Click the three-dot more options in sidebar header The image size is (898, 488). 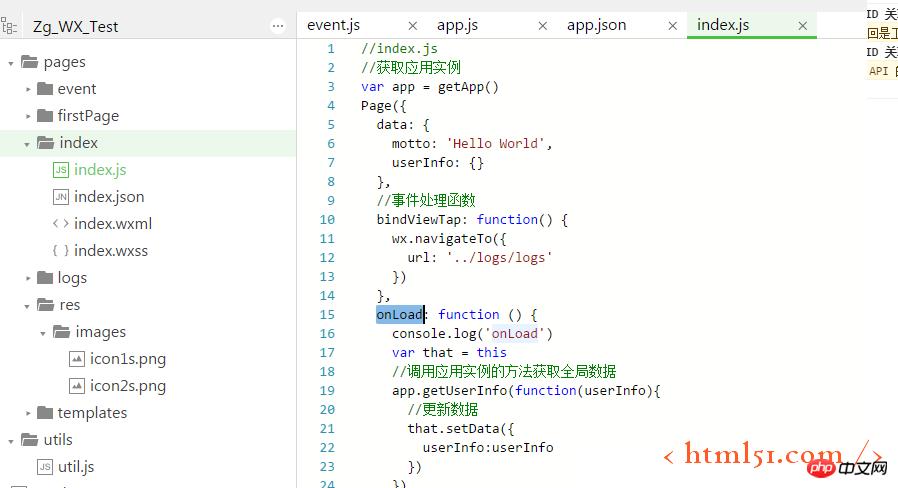click(x=276, y=26)
